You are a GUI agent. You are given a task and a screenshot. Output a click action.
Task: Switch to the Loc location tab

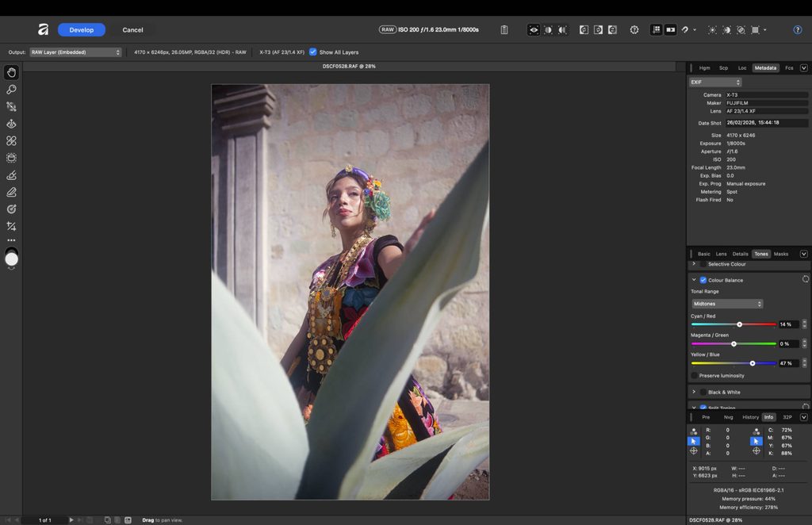point(742,68)
